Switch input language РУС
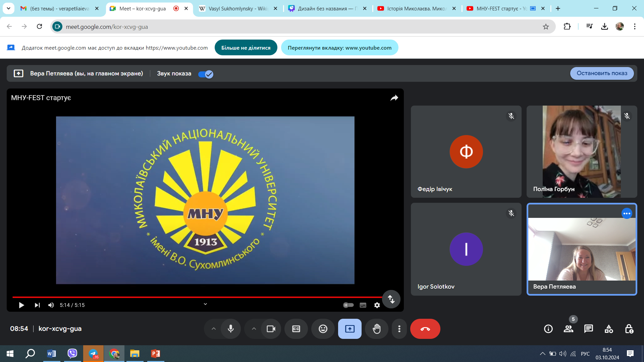Screen dimensions: 644x362 coord(585,354)
